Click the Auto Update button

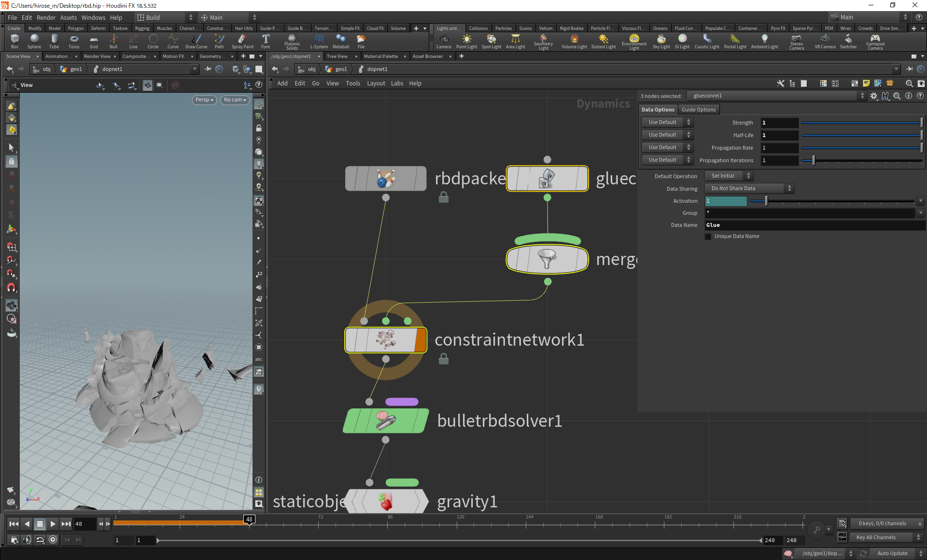click(x=892, y=553)
